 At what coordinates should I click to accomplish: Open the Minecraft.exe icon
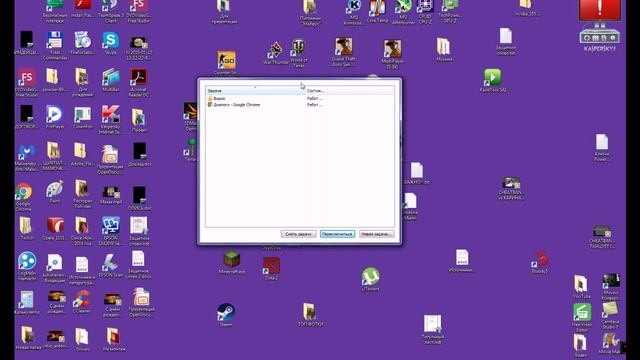[232, 263]
